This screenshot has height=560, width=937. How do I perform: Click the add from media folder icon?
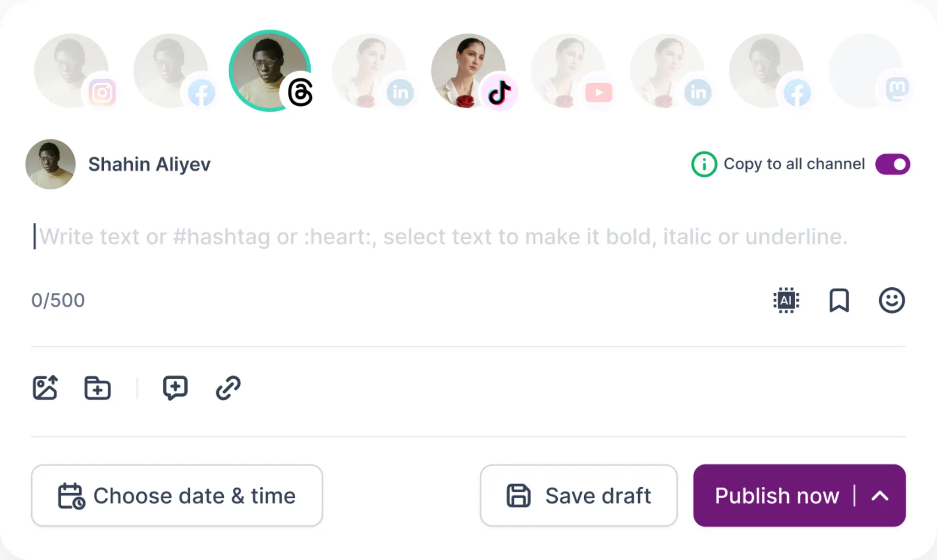[97, 388]
